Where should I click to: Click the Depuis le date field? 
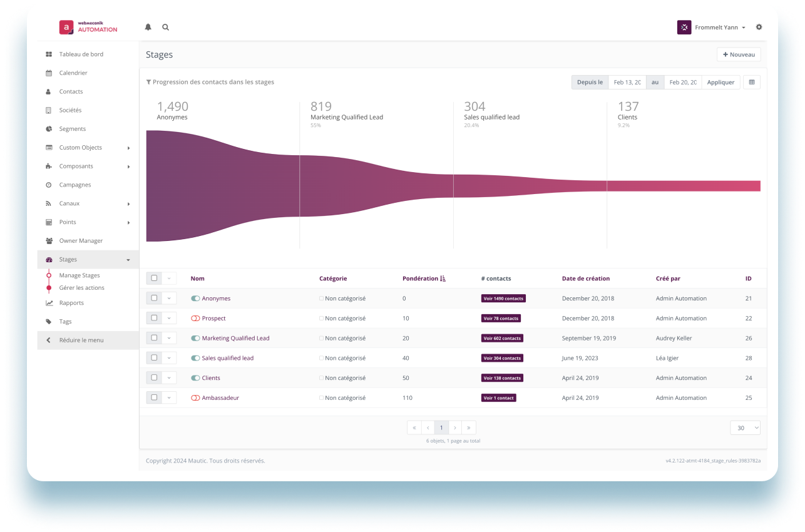point(627,82)
